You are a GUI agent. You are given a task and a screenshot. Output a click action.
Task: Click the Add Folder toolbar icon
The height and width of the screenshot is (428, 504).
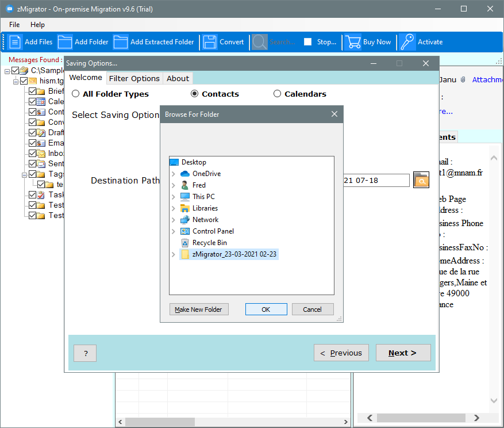(64, 42)
